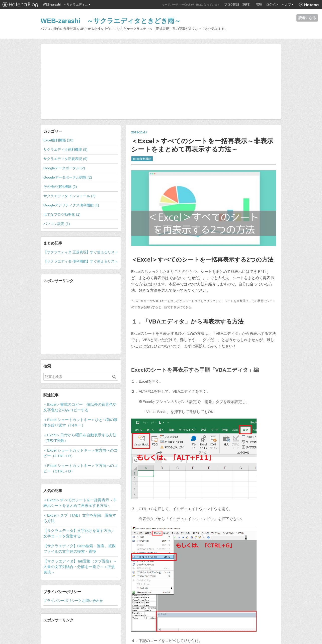Open 【サクラエディタ 正規表現】すぐ使えるリスト summary article

coord(80,252)
